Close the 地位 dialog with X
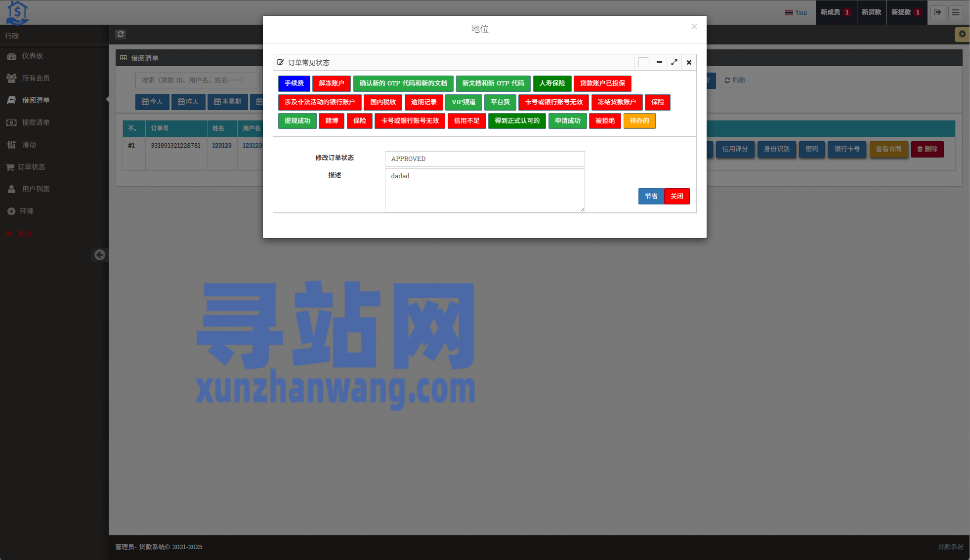 tap(694, 27)
